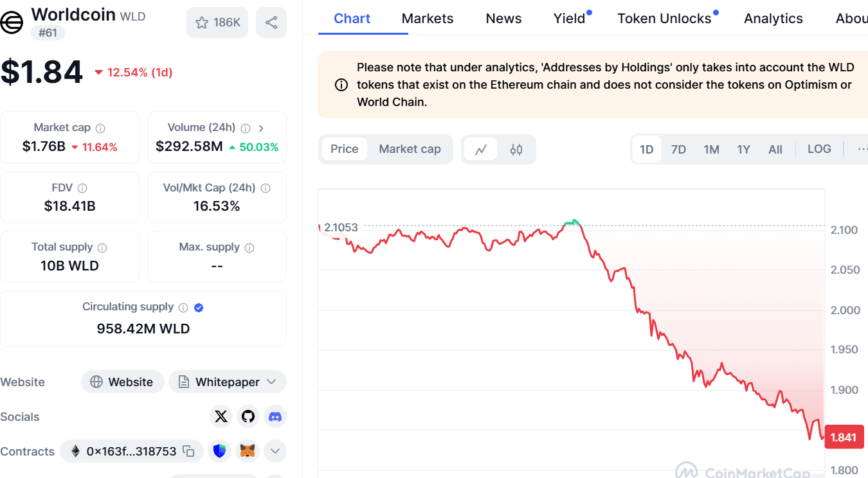The width and height of the screenshot is (868, 478).
Task: Toggle chart to Market cap view
Action: (410, 148)
